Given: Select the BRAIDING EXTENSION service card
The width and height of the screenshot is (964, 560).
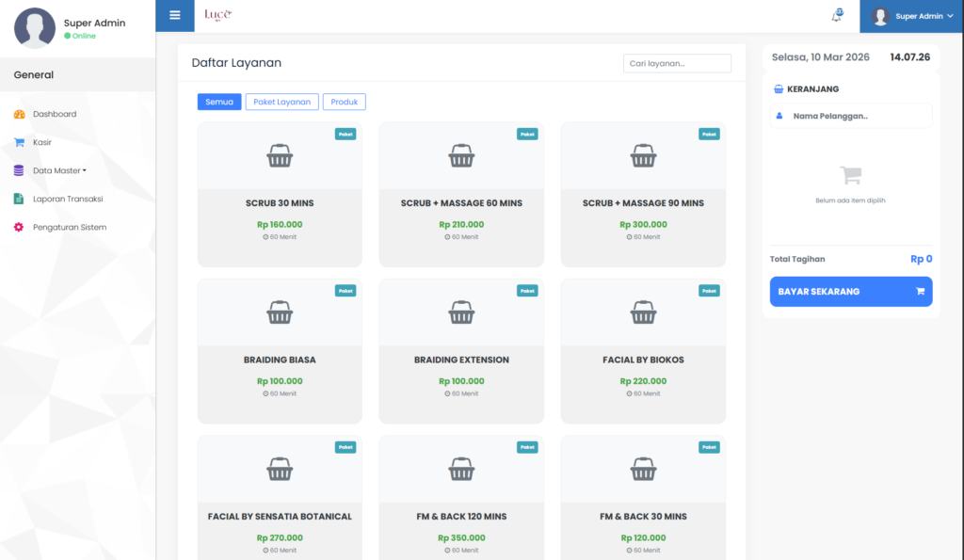Looking at the screenshot, I should point(461,350).
